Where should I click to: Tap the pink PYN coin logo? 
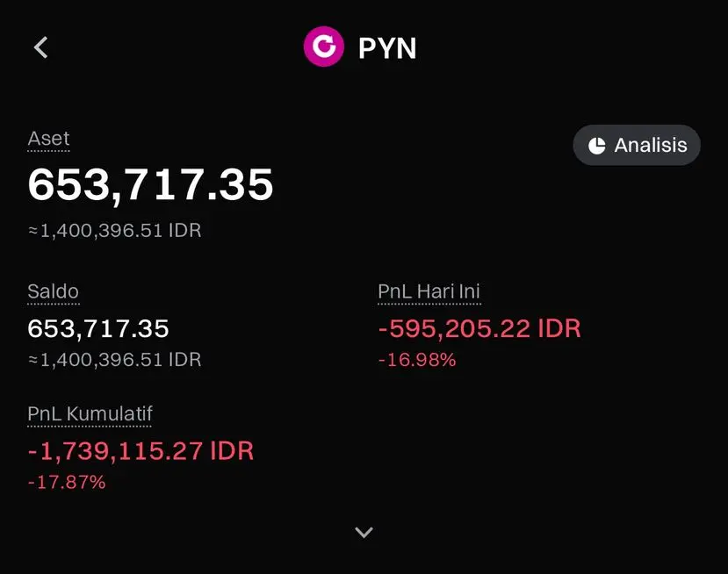coord(324,47)
